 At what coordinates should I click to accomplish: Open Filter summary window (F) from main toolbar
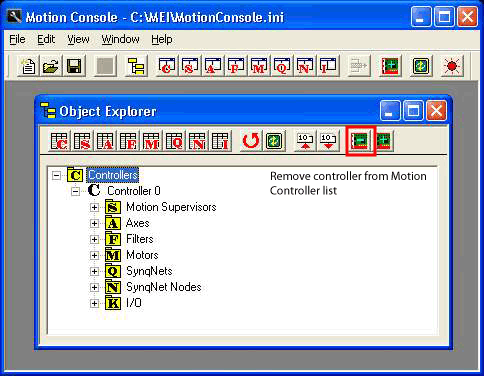click(236, 66)
